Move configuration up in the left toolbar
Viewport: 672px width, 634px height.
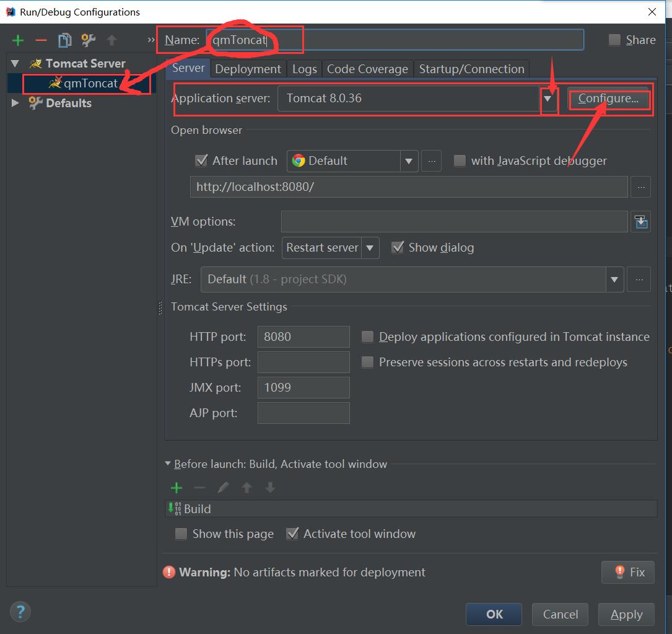(x=112, y=40)
